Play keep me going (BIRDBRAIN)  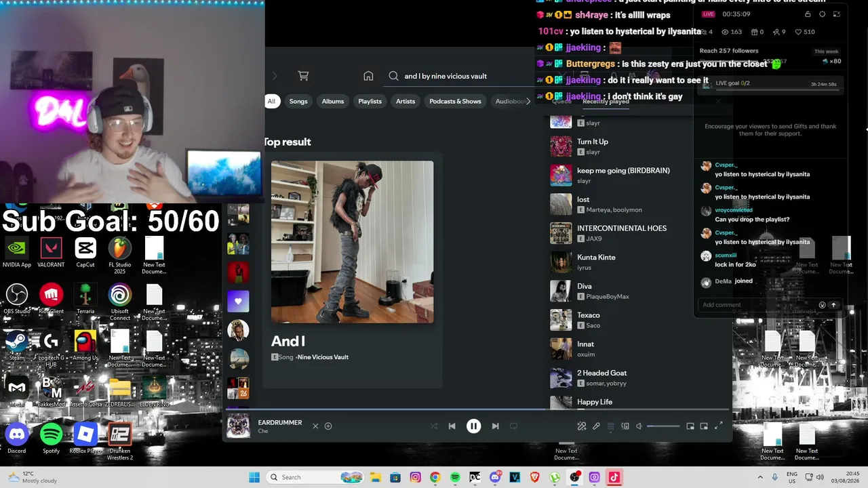[x=623, y=171]
